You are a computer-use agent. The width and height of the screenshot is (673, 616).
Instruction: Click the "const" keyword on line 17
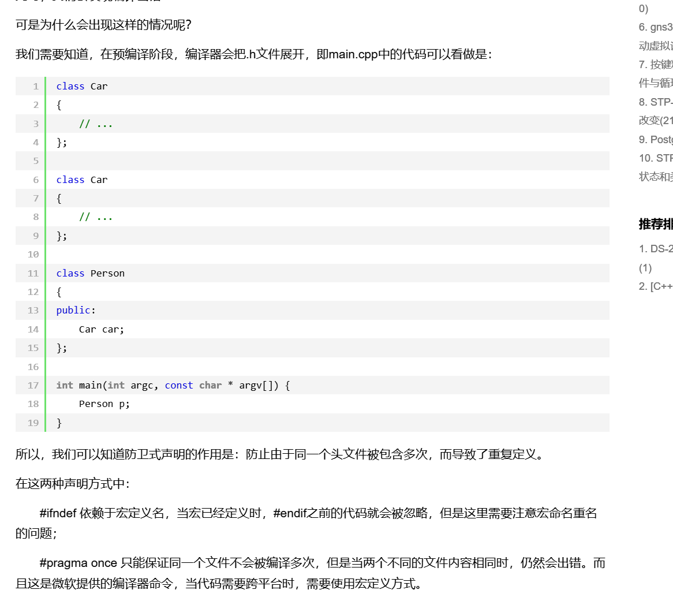[x=179, y=386]
